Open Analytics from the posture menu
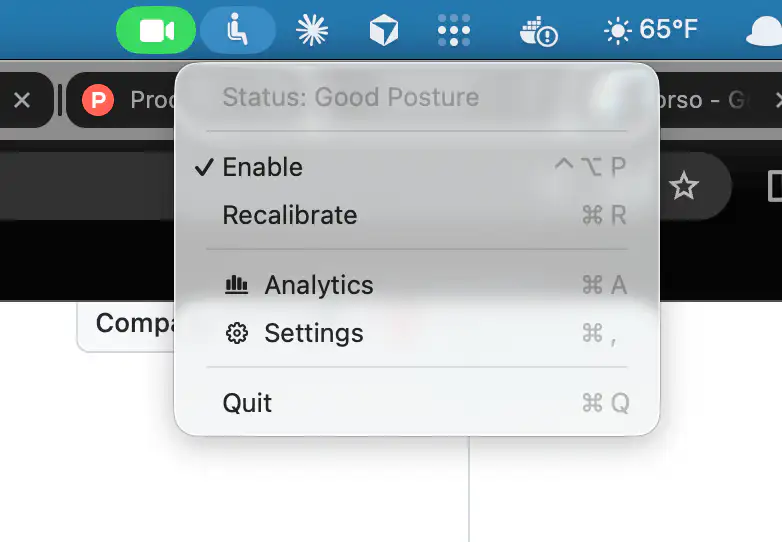 pyautogui.click(x=318, y=285)
